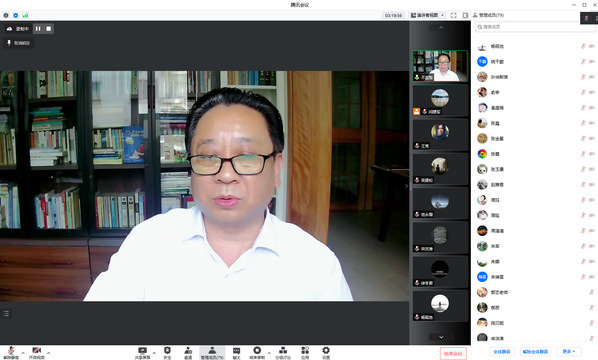
Task: Open the screen share (共享屏幕) tool
Action: pyautogui.click(x=142, y=353)
